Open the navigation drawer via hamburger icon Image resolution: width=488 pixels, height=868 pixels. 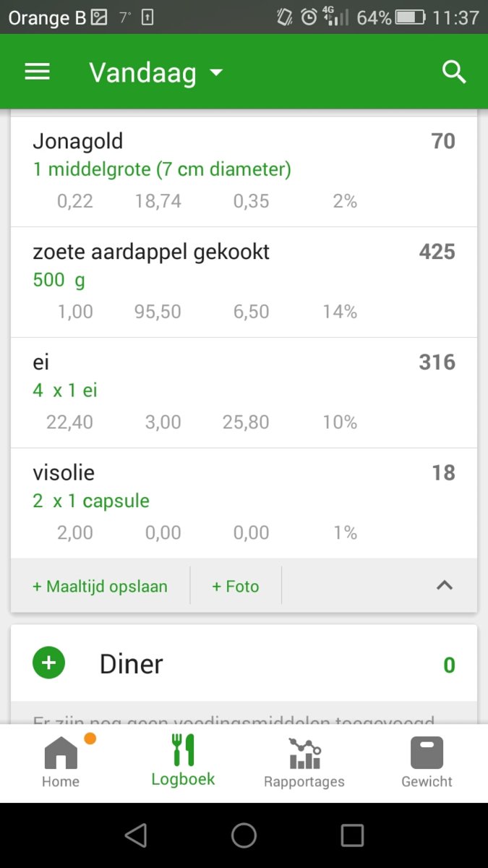(x=37, y=71)
